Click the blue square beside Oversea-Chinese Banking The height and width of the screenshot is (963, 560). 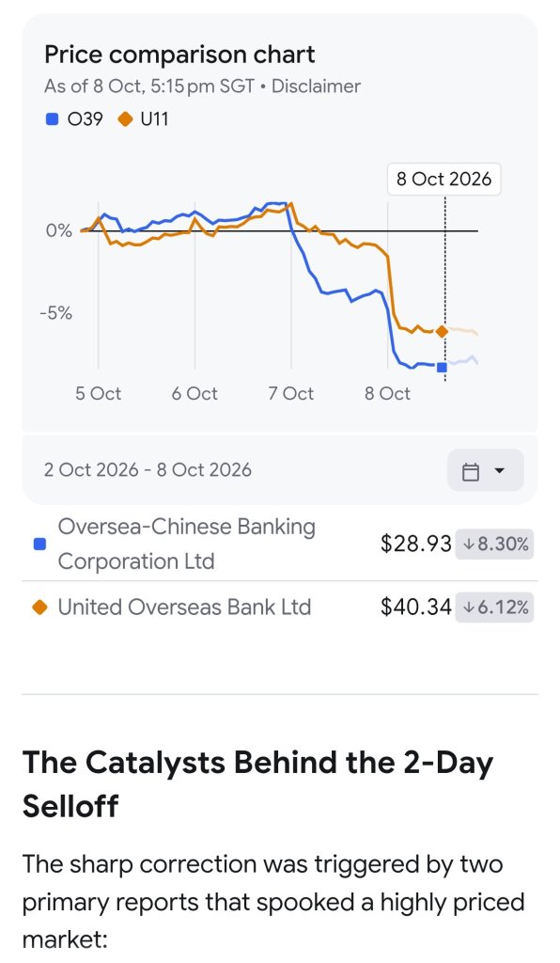point(39,545)
